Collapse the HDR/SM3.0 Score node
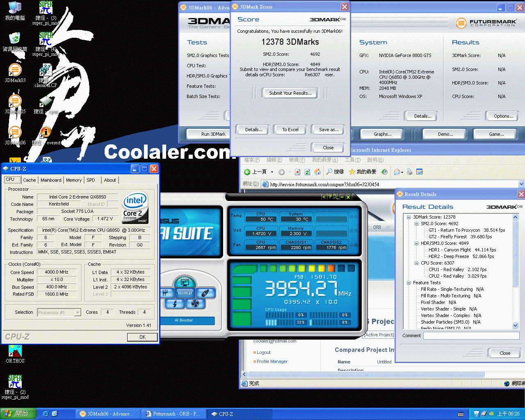The height and width of the screenshot is (420, 525). (x=416, y=243)
